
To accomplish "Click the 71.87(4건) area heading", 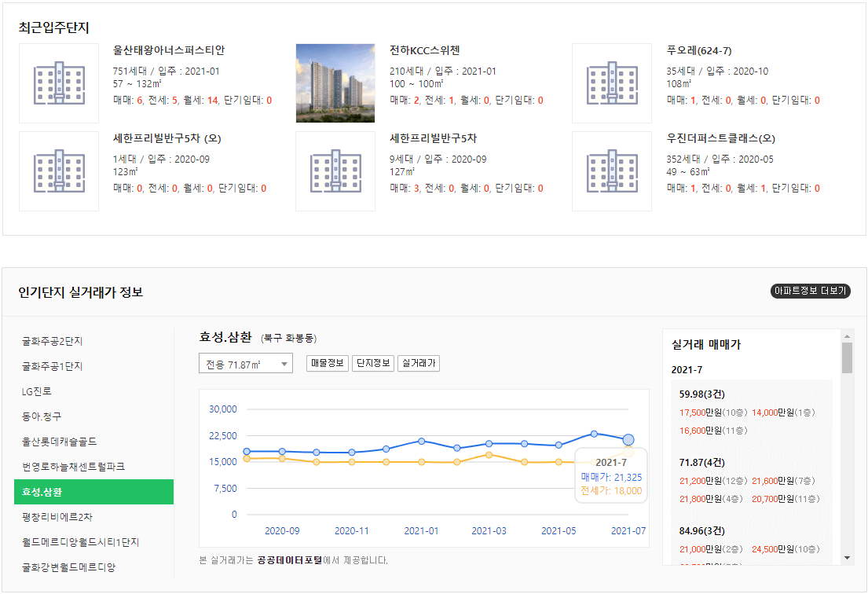I will (x=702, y=462).
